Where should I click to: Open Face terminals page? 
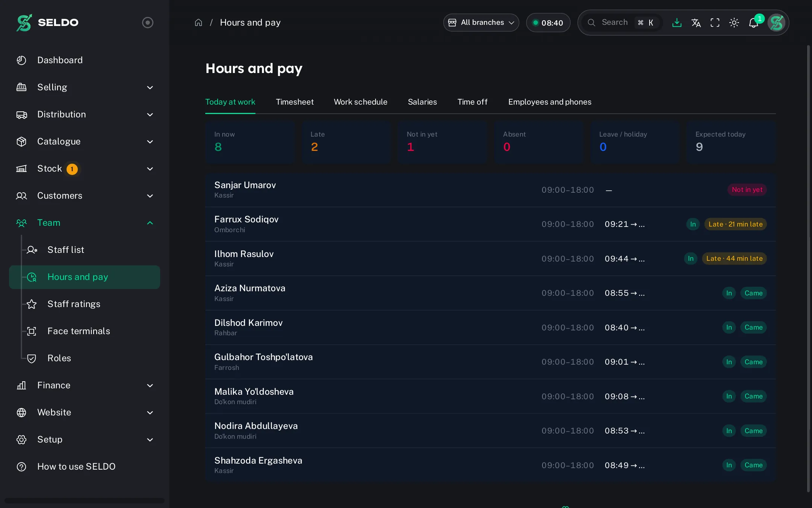point(85,331)
